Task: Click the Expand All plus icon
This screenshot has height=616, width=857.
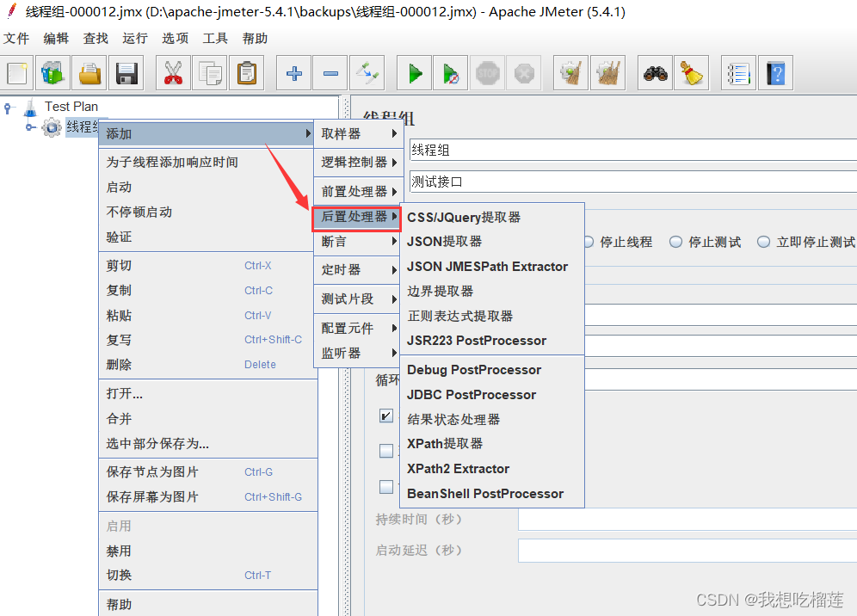Action: [294, 72]
